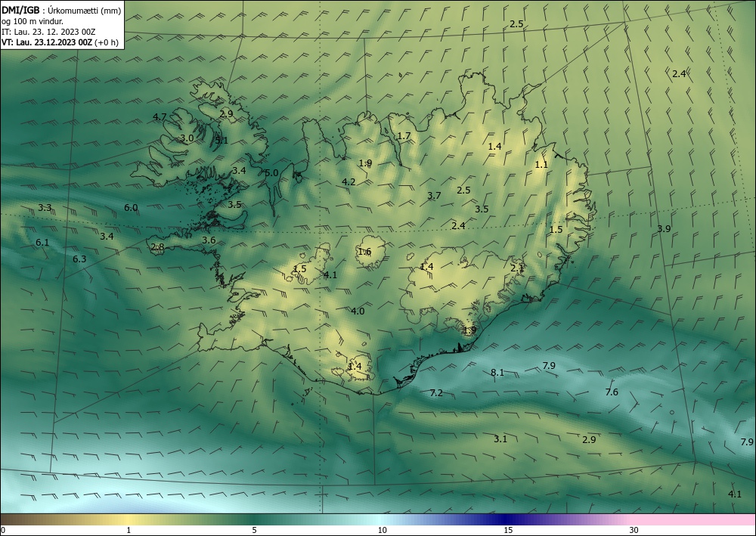Click the 8.1 value south of Iceland
Screen dimensions: 756x536
coord(497,372)
